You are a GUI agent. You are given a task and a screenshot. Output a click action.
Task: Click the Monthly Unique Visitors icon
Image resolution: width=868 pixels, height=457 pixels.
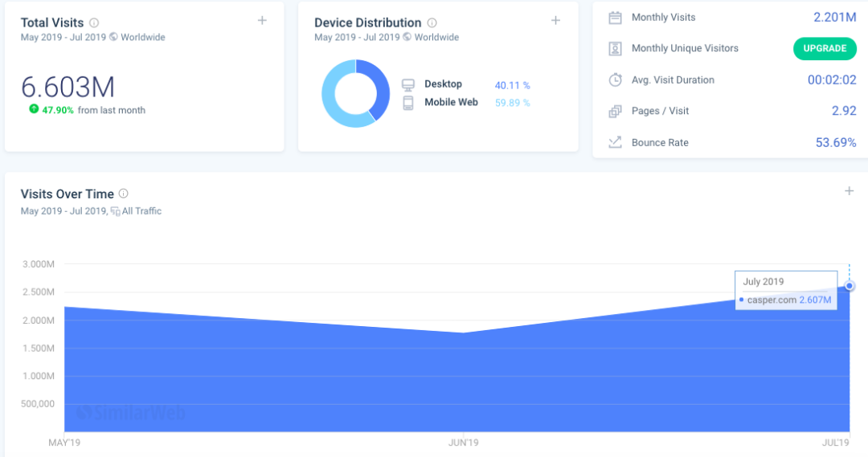click(615, 49)
